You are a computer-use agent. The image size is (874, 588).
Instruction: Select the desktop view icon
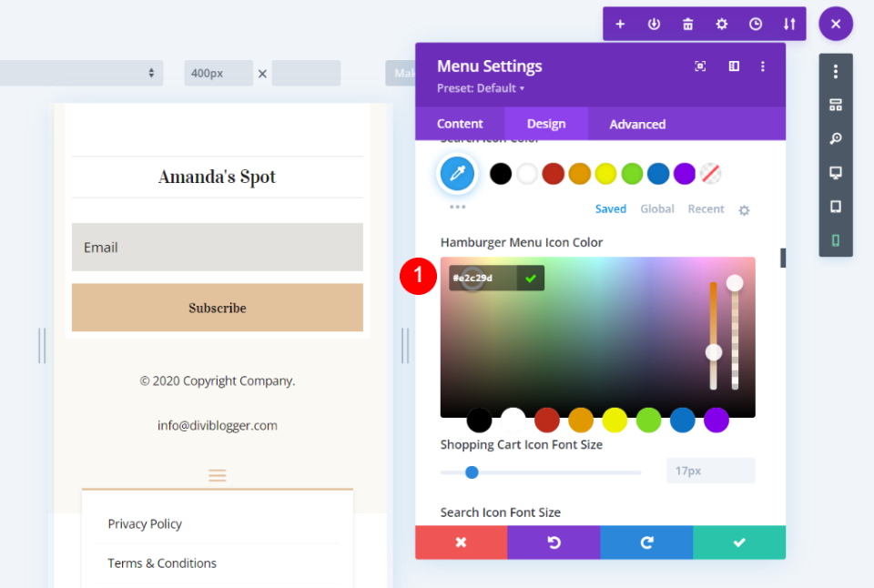coord(836,173)
